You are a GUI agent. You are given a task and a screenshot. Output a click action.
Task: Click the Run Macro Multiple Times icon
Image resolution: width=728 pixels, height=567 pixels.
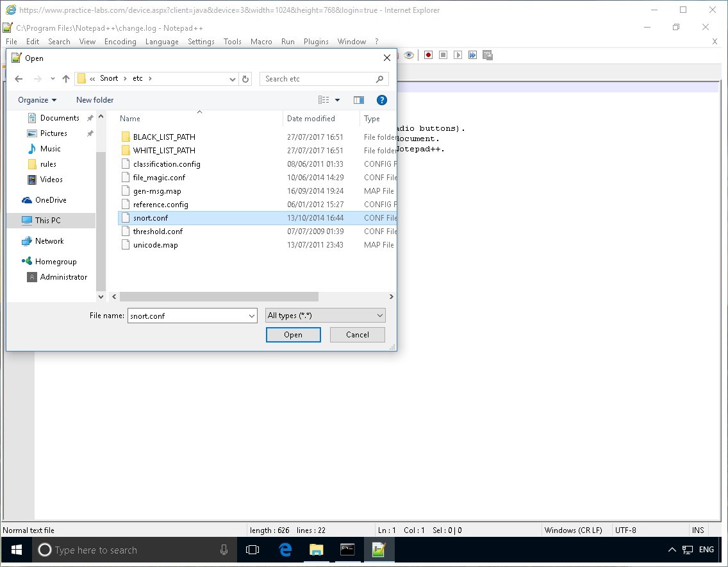point(472,55)
